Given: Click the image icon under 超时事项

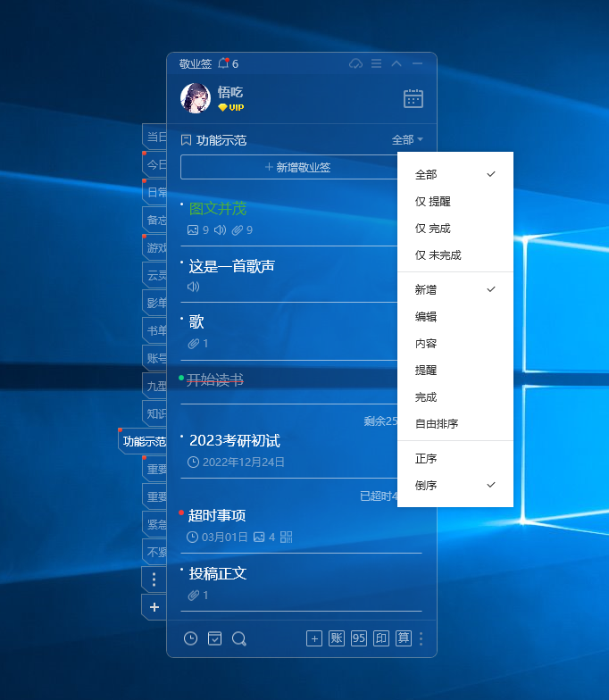Looking at the screenshot, I should point(259,537).
